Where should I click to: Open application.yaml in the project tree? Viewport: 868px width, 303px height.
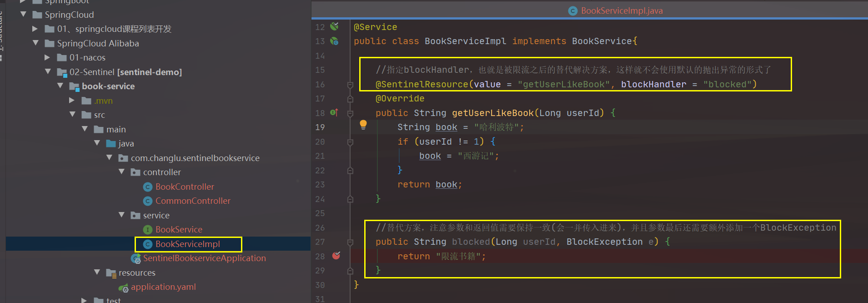coord(163,287)
